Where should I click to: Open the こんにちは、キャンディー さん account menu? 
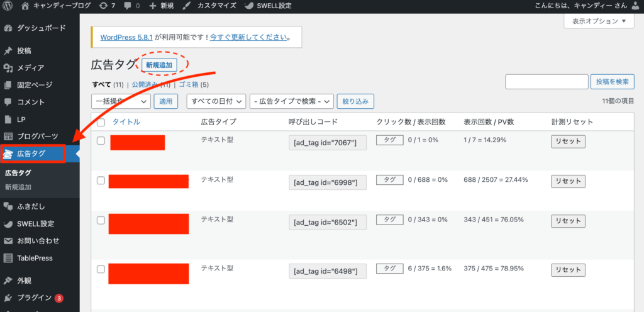587,6
